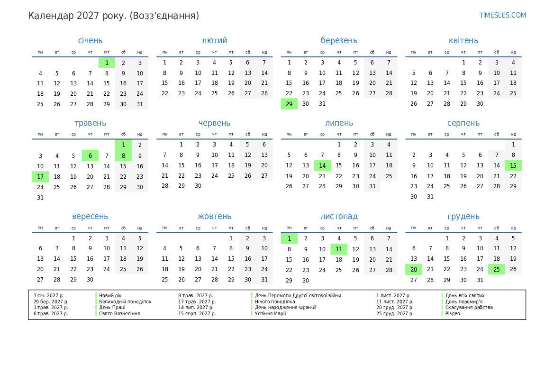Click 'Новий рік' in holiday legend
554x392 pixels.
[x=110, y=295]
